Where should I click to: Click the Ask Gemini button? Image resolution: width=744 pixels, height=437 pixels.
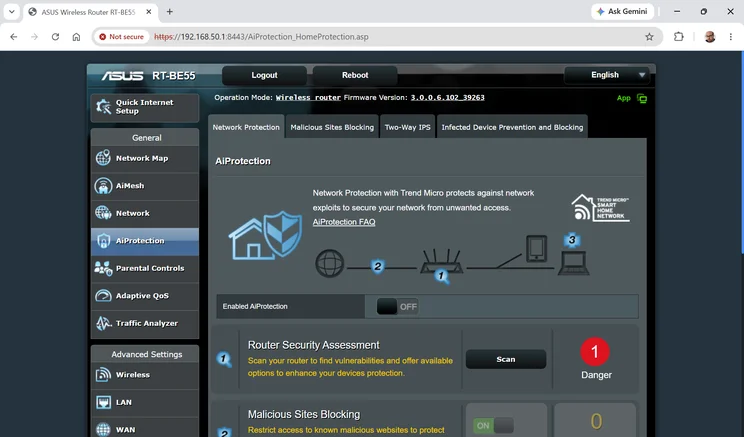[623, 11]
